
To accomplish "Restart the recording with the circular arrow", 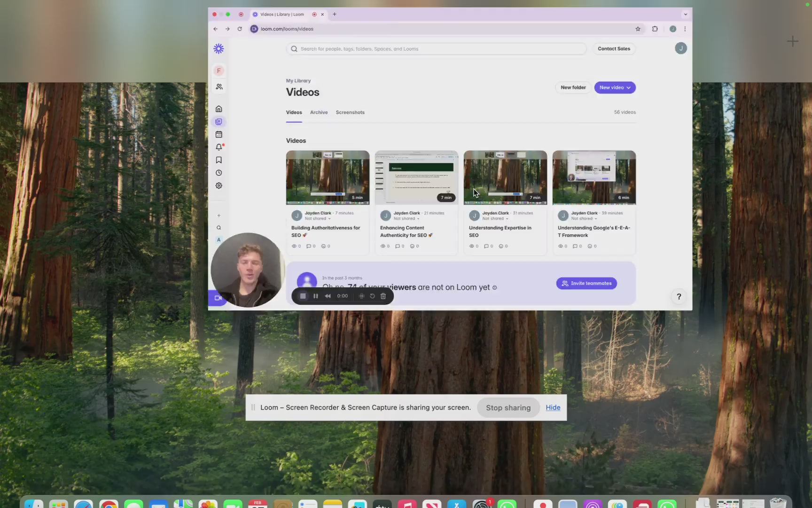I will pos(372,296).
